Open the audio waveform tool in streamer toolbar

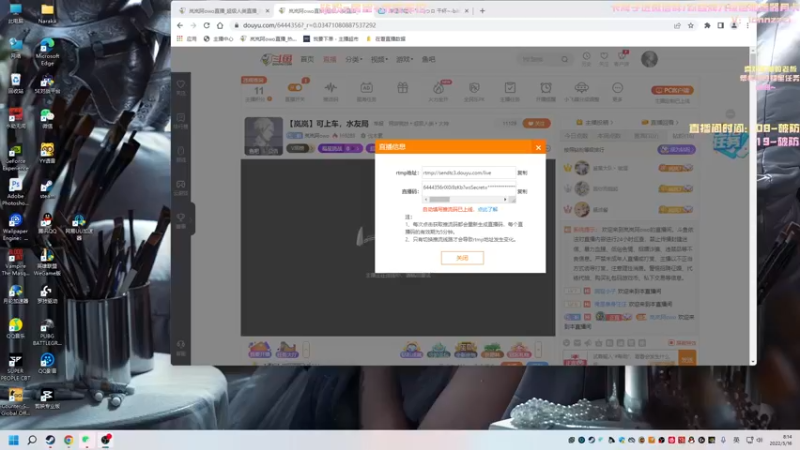tap(331, 88)
